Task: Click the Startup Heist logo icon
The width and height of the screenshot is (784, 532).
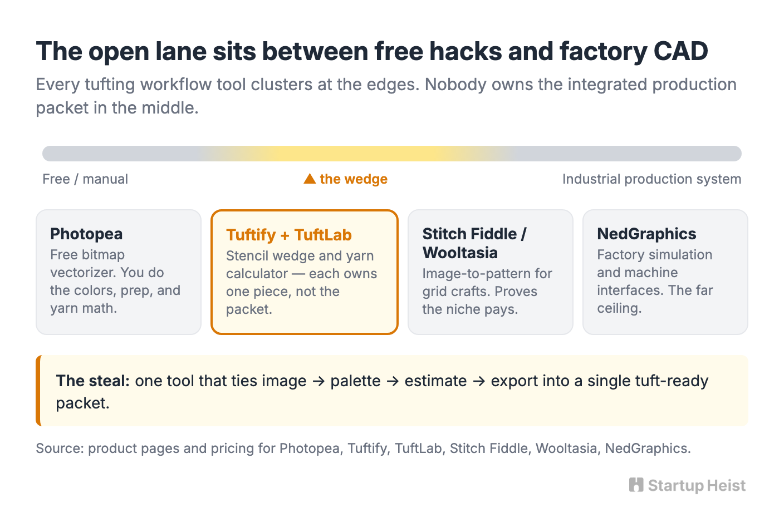Action: tap(636, 485)
